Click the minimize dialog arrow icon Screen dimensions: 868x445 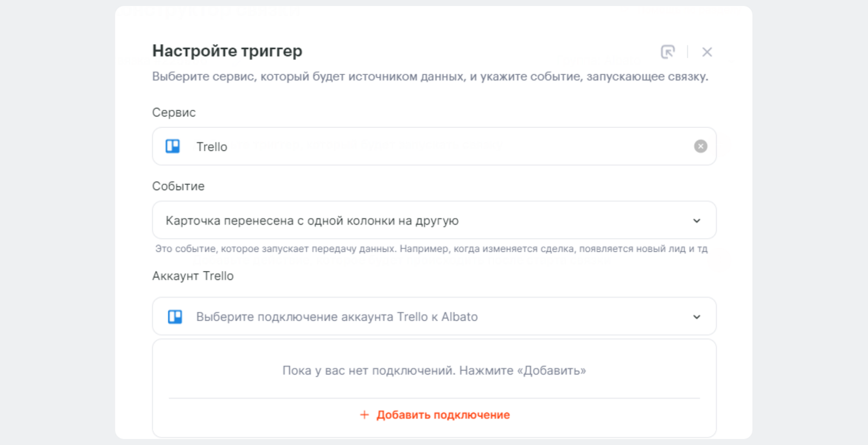click(x=668, y=52)
